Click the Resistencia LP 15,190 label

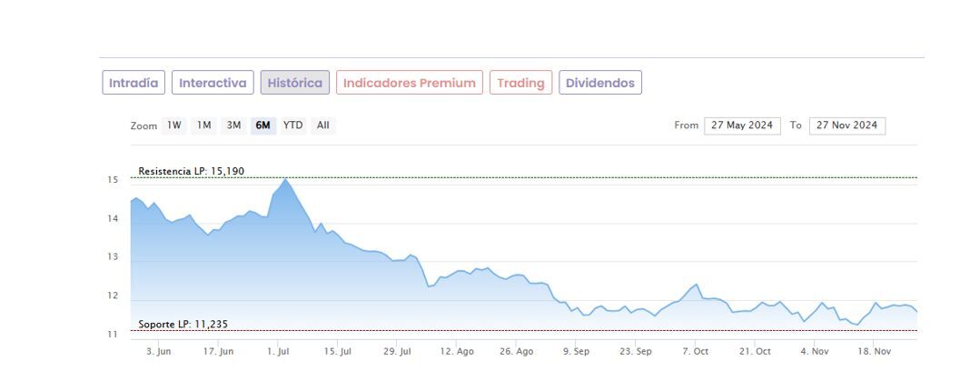192,171
